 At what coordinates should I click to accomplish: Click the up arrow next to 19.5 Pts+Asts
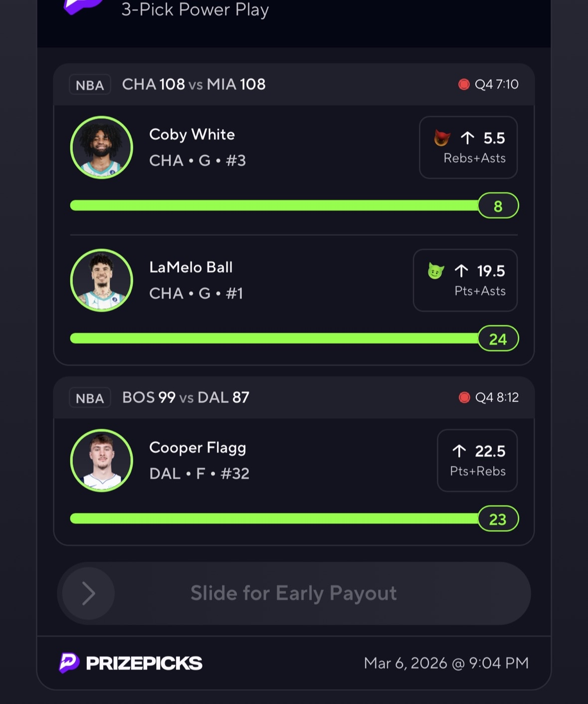click(461, 271)
